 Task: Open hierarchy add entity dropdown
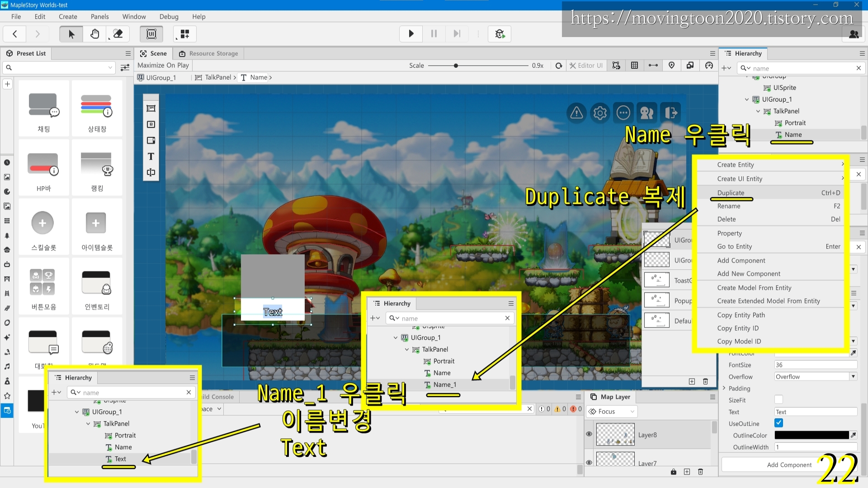pyautogui.click(x=726, y=68)
